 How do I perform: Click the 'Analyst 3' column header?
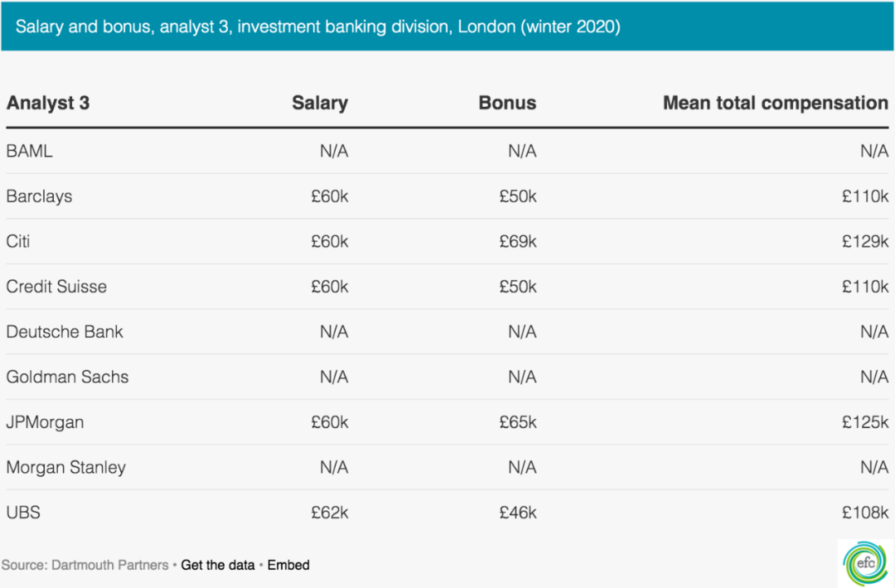pyautogui.click(x=48, y=104)
